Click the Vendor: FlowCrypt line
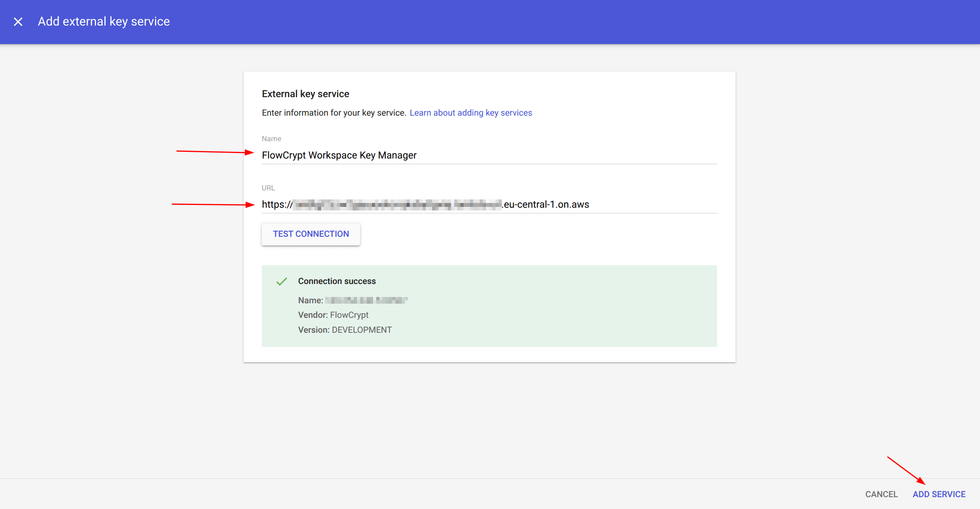 click(333, 315)
